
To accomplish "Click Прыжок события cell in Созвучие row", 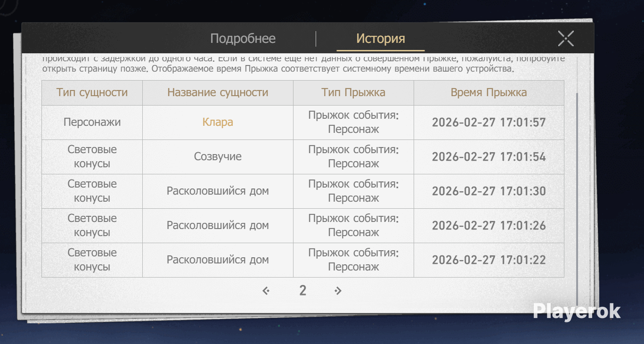I will click(x=353, y=156).
